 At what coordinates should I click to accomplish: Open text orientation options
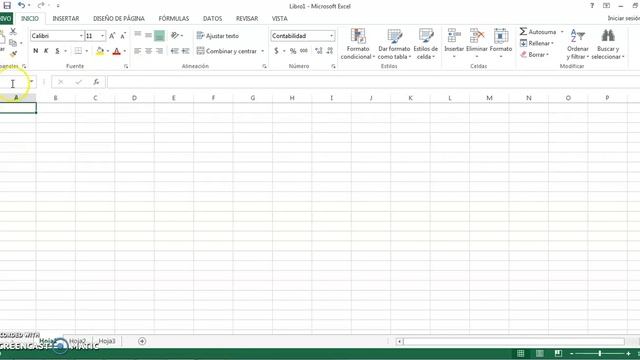pyautogui.click(x=176, y=36)
